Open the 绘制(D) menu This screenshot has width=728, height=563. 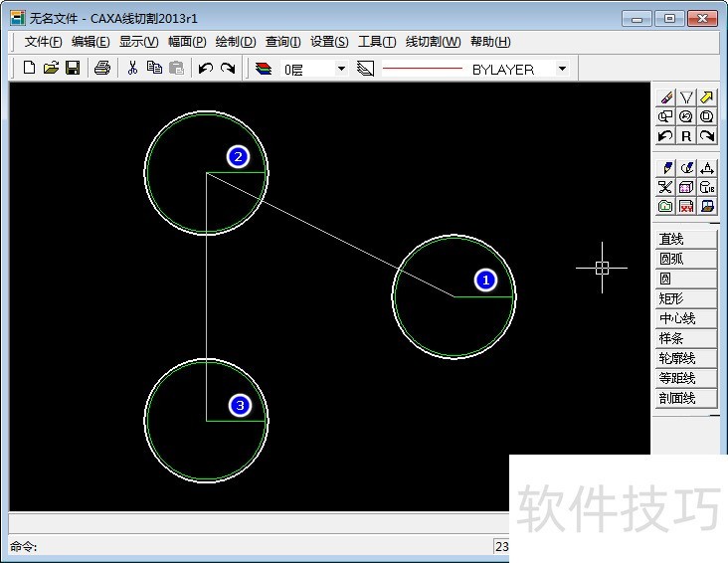click(x=235, y=42)
